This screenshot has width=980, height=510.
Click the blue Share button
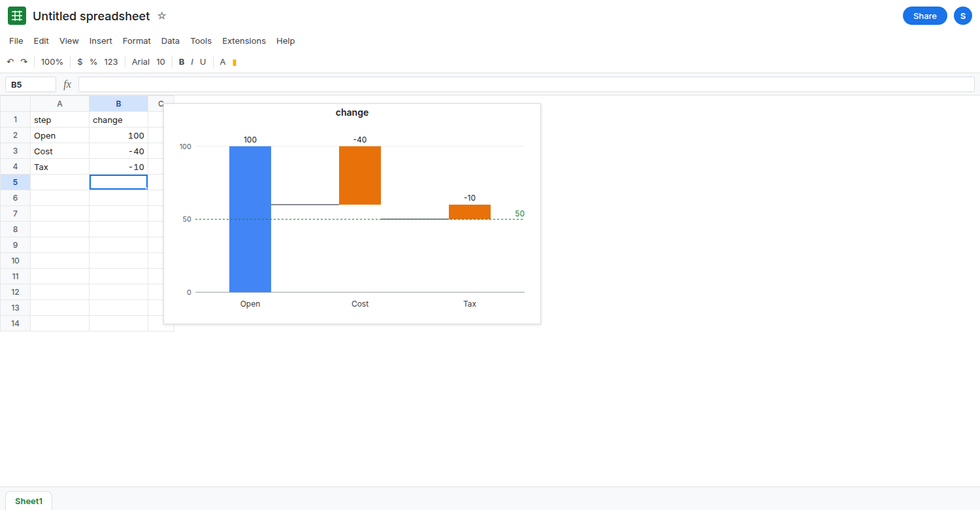pos(925,16)
